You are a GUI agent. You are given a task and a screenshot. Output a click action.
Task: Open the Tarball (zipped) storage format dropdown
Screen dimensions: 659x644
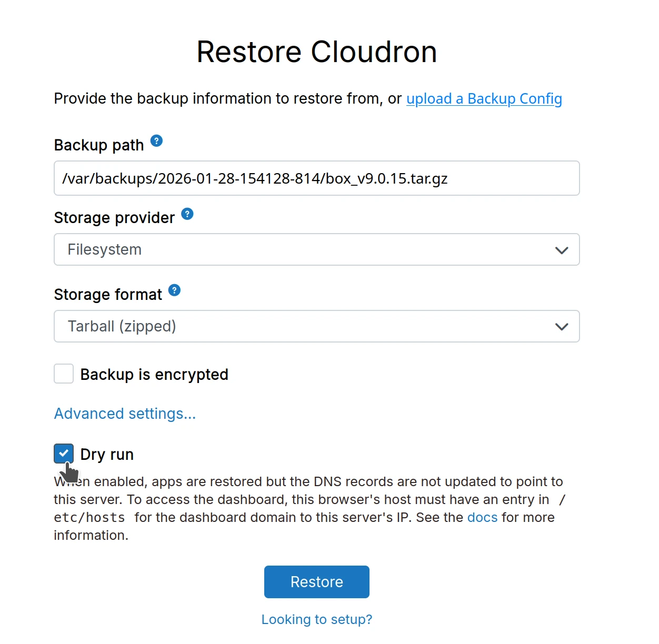(x=316, y=326)
